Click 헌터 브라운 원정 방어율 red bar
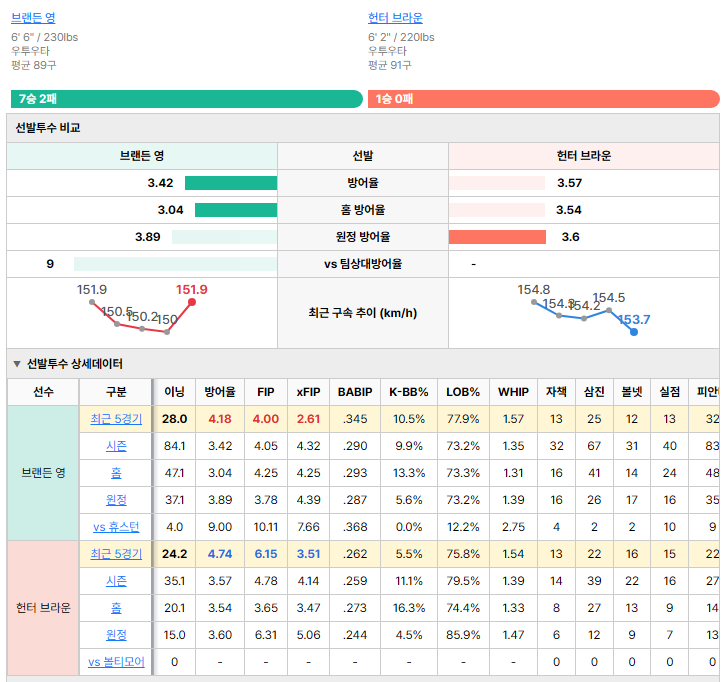Viewport: 726px width, 682px height. pos(497,237)
